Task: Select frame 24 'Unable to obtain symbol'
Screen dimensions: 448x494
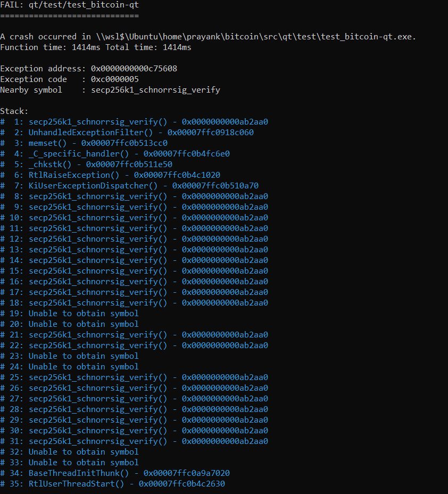Action: click(x=69, y=367)
